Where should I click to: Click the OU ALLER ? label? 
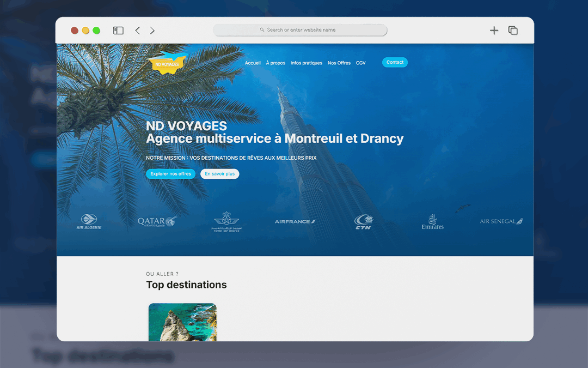(x=162, y=274)
